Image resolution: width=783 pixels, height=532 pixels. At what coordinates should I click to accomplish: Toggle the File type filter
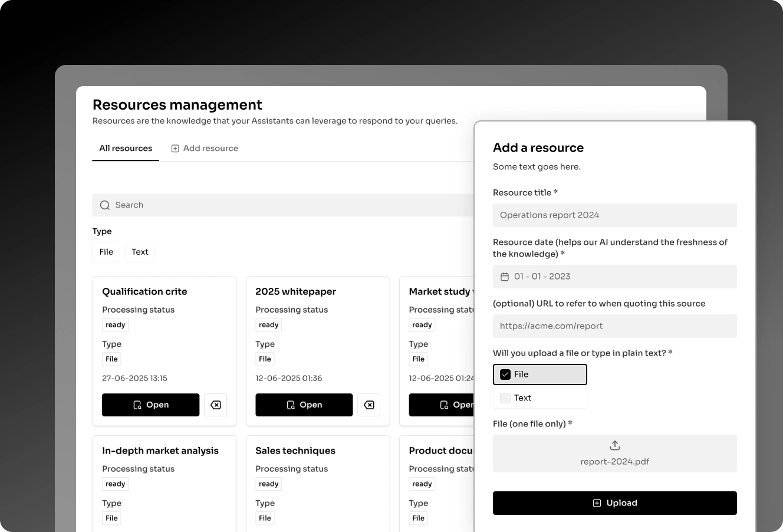click(106, 252)
